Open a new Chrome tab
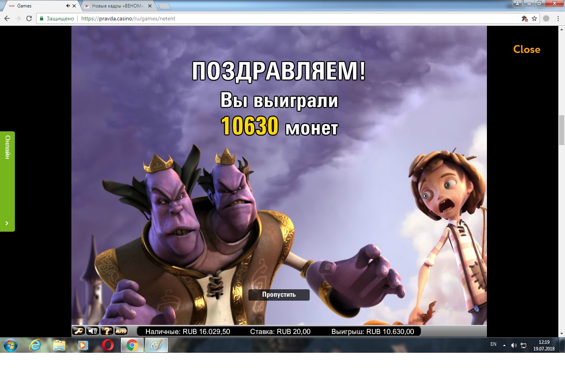 [164, 6]
